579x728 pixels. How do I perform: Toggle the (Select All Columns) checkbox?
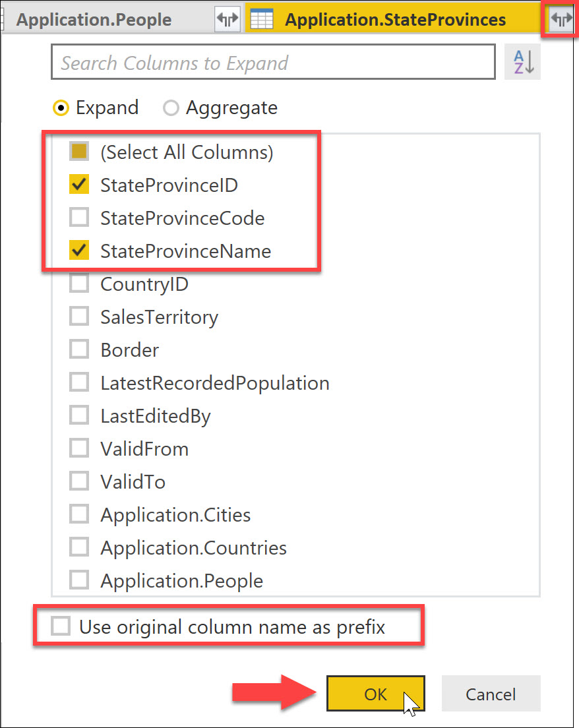(x=79, y=152)
